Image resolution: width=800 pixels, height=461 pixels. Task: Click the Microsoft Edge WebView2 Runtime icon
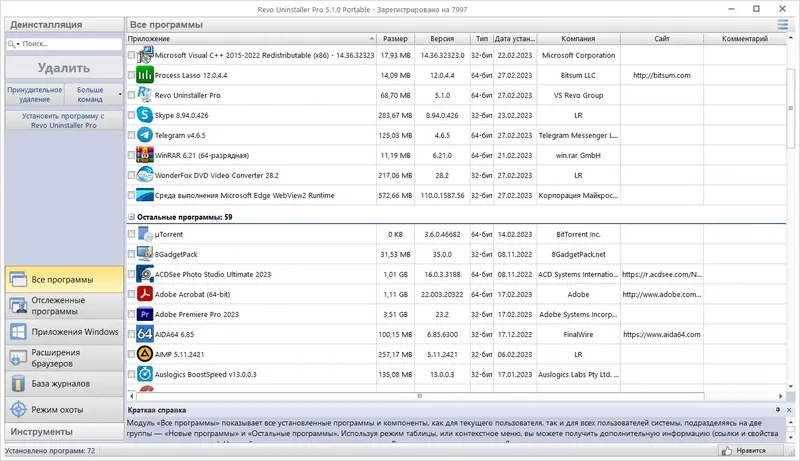(145, 195)
